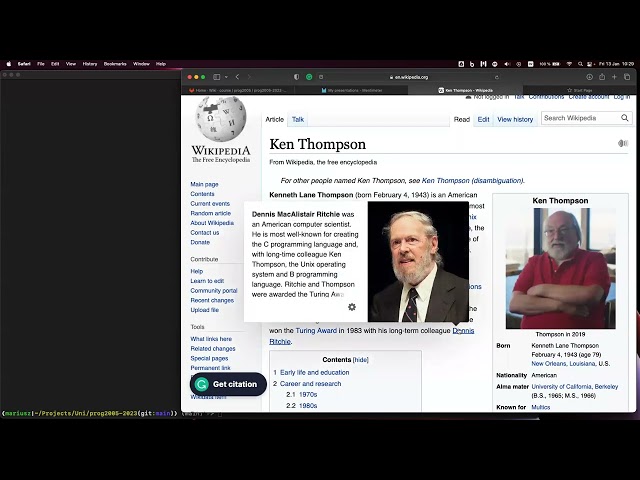This screenshot has width=640, height=480.
Task: Click the privacy report shield icon
Action: coord(297,77)
